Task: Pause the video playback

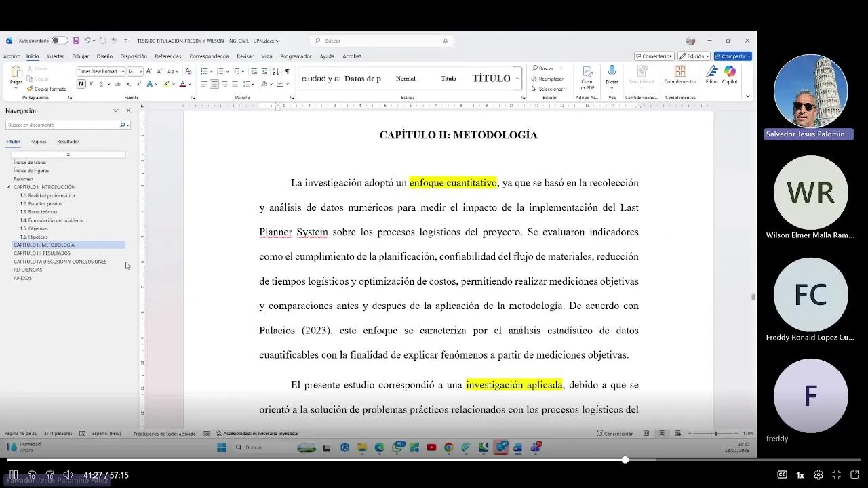Action: pos(14,475)
